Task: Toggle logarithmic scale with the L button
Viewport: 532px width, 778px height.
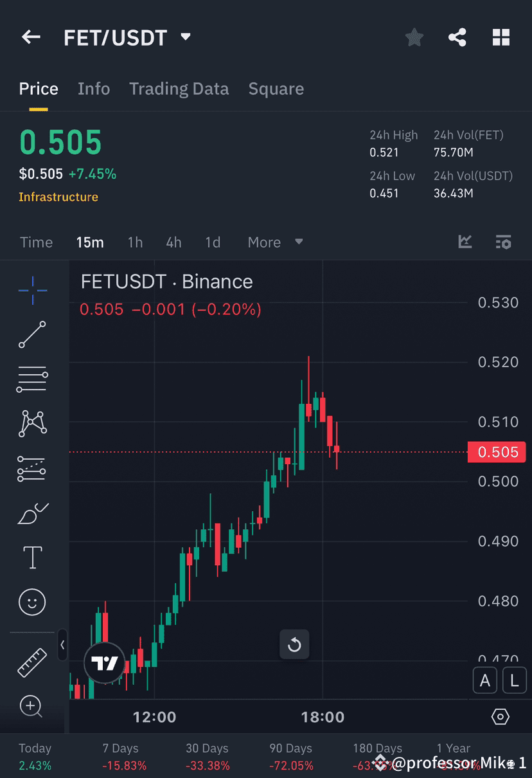Action: (514, 680)
